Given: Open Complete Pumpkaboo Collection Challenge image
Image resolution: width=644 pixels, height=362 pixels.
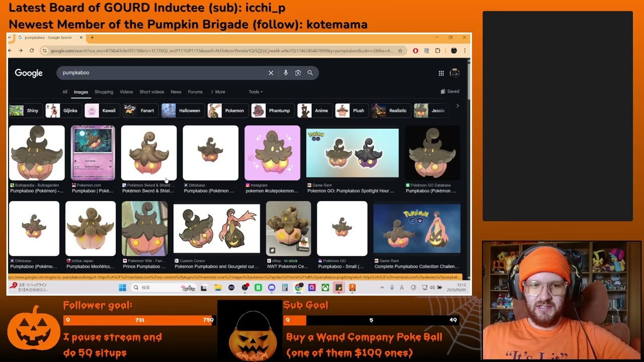Looking at the screenshot, I should point(417,229).
